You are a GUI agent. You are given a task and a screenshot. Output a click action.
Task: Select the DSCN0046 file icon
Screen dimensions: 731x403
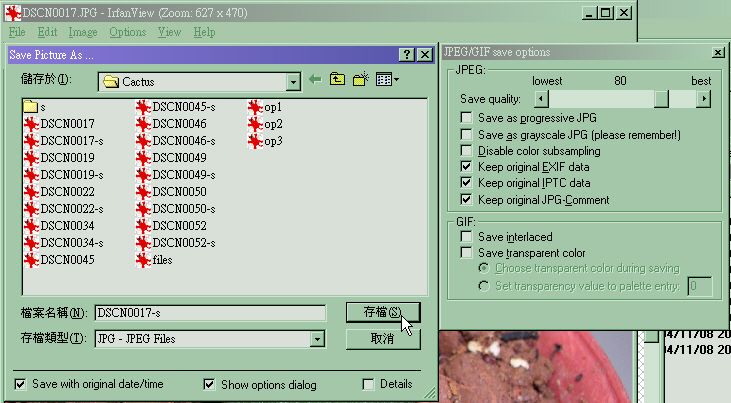tap(144, 124)
